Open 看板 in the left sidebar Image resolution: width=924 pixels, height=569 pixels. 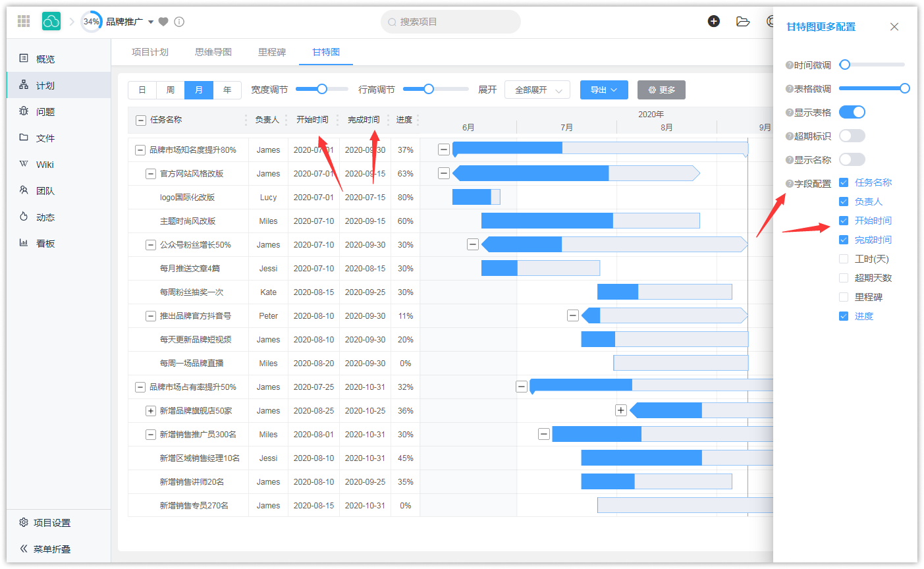coord(45,244)
